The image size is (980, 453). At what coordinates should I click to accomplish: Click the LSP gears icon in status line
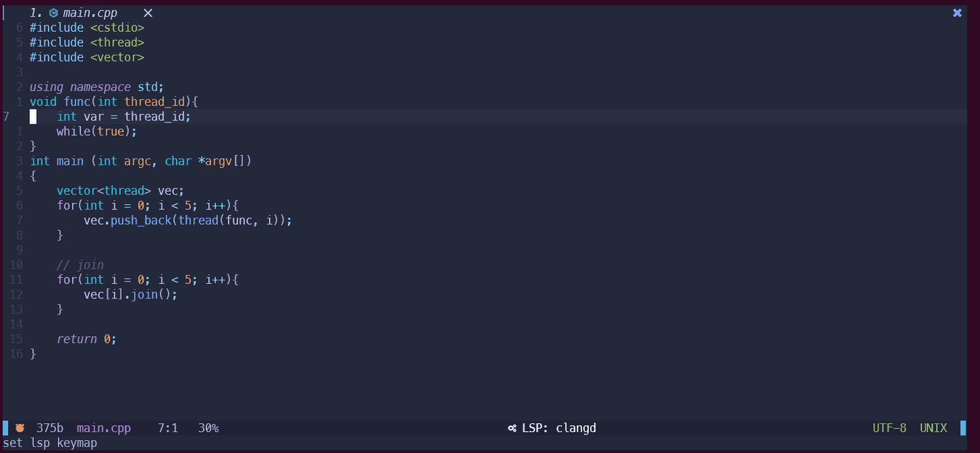(512, 428)
